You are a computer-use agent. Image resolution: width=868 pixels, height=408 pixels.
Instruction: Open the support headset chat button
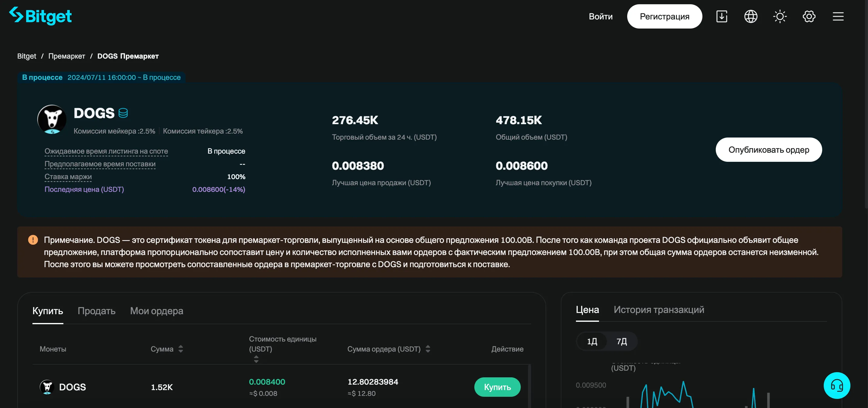(836, 386)
